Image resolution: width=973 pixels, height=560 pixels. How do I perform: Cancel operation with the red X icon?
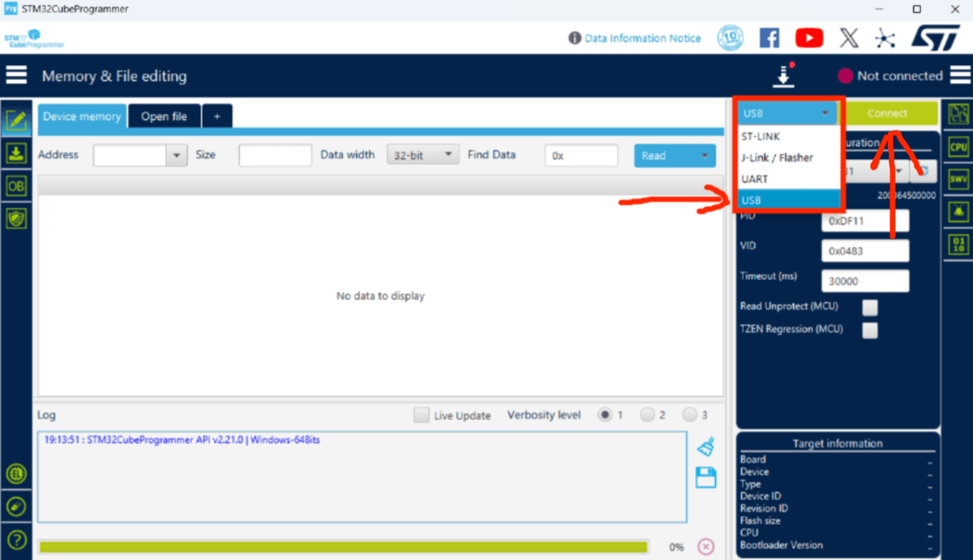coord(706,546)
